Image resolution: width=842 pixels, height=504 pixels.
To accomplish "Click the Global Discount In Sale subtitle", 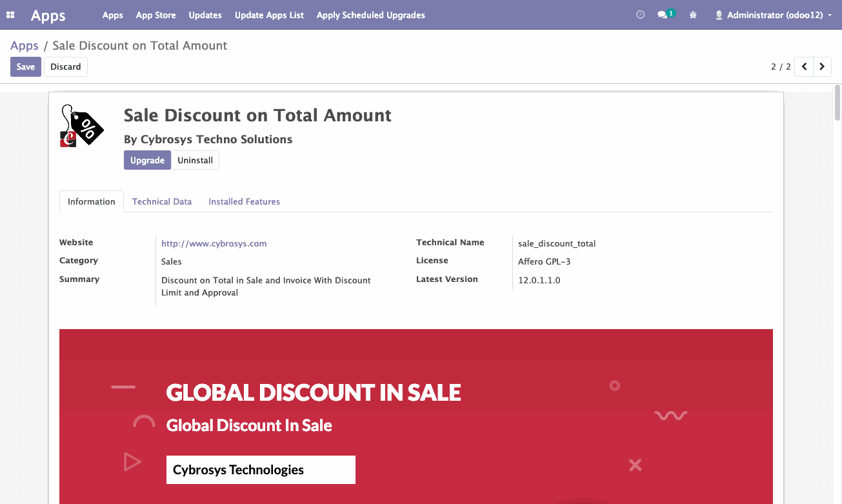I will point(249,425).
